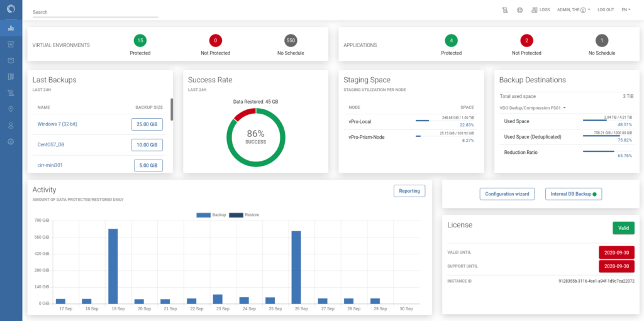This screenshot has height=321, width=644.
Task: Expand the ADMIN, THE user dropdown
Action: [x=573, y=10]
